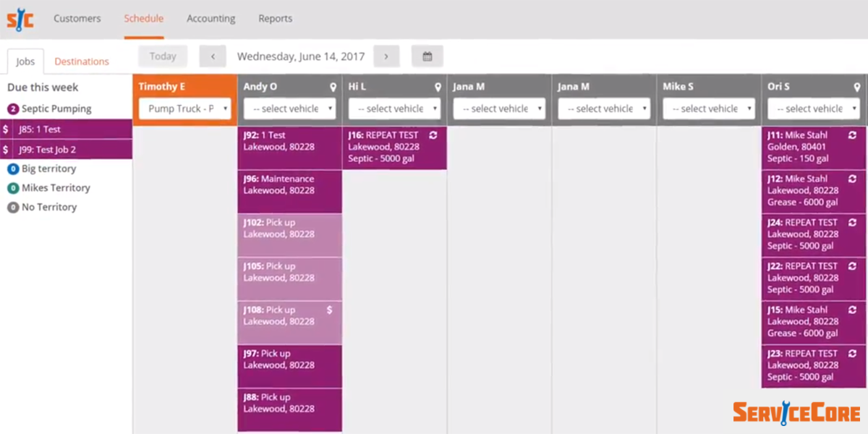The height and width of the screenshot is (434, 868).
Task: Open the vehicle dropdown in Mike S's column
Action: click(708, 108)
